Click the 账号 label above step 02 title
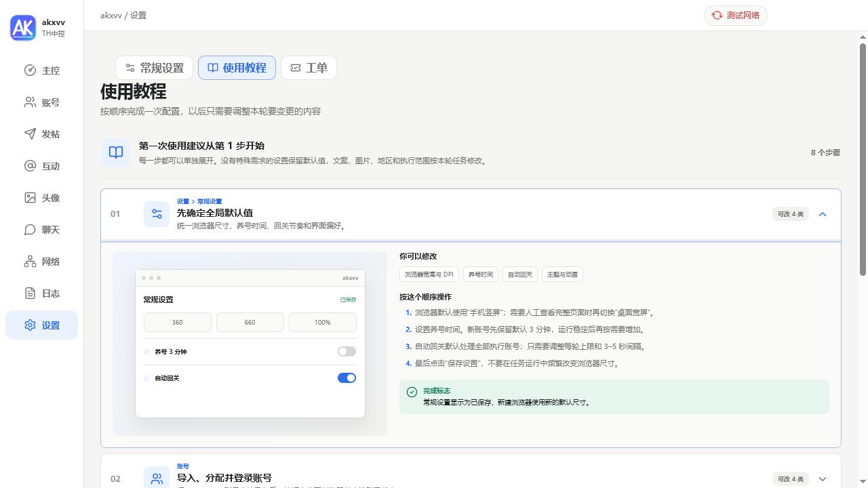Image resolution: width=868 pixels, height=488 pixels. (183, 466)
